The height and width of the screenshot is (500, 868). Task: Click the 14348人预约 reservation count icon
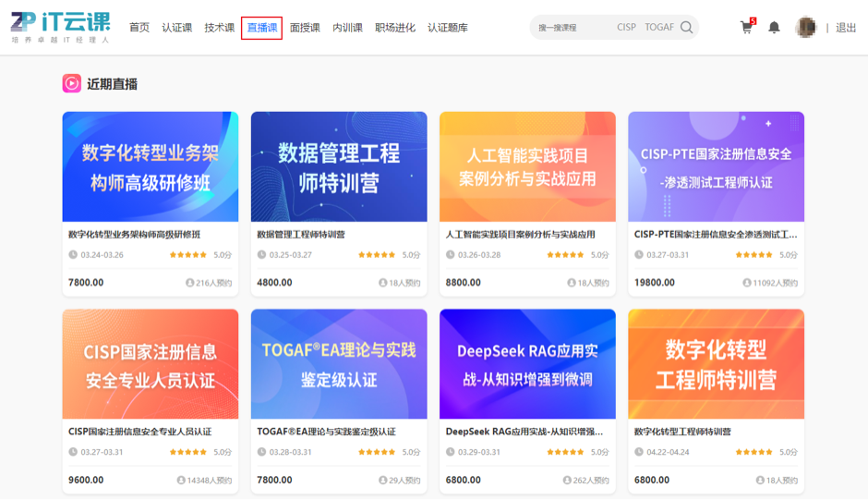[181, 481]
